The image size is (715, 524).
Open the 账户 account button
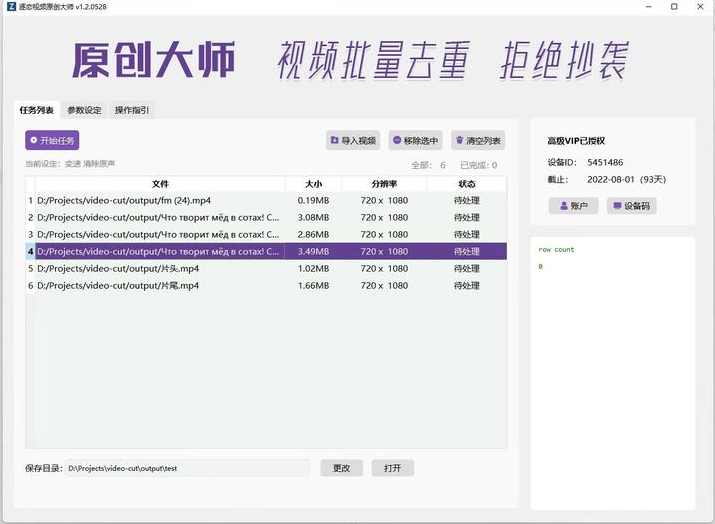pos(573,206)
